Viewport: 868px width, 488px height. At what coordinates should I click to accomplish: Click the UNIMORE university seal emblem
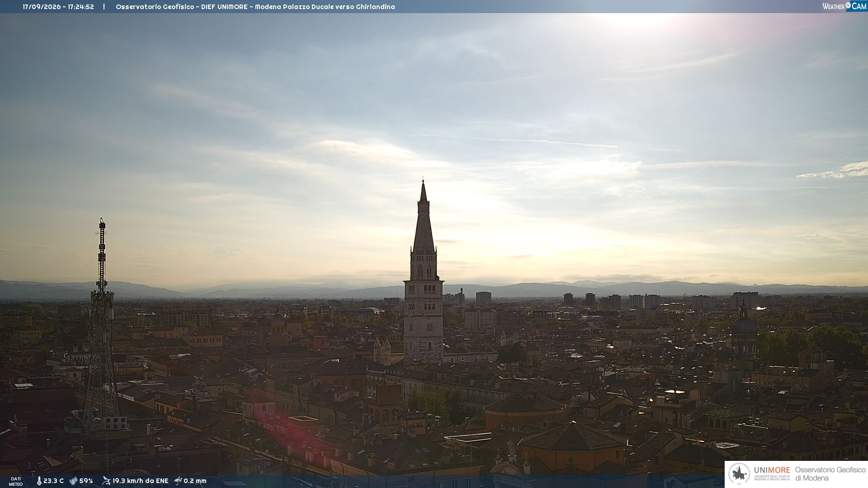pos(739,474)
